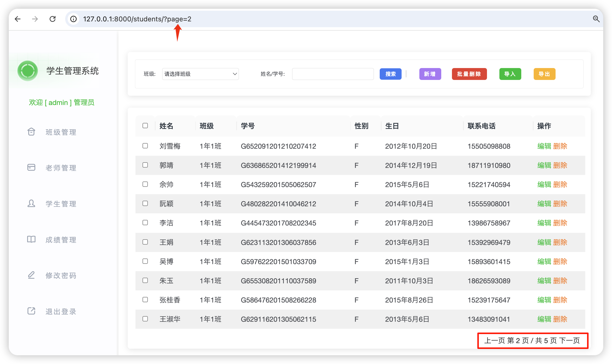Click the 老师管理 card icon
Viewport: 612px width, 364px height.
click(31, 167)
